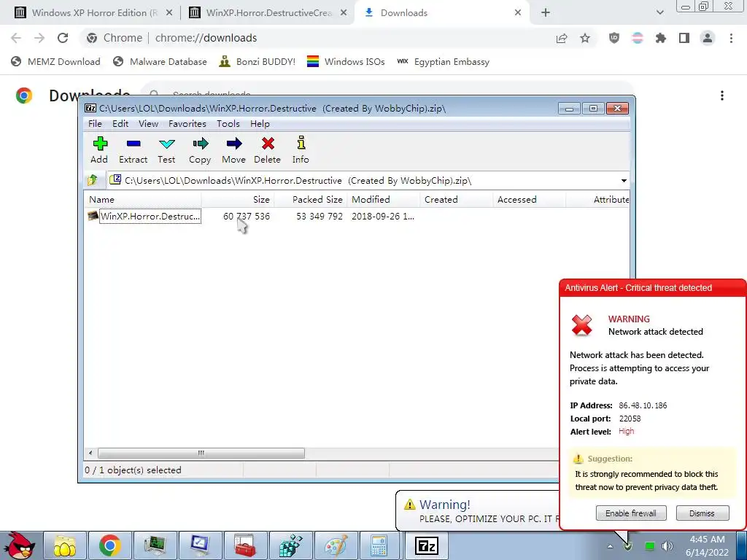Open the Extensions puzzle piece menu
The height and width of the screenshot is (560, 747).
click(x=661, y=38)
